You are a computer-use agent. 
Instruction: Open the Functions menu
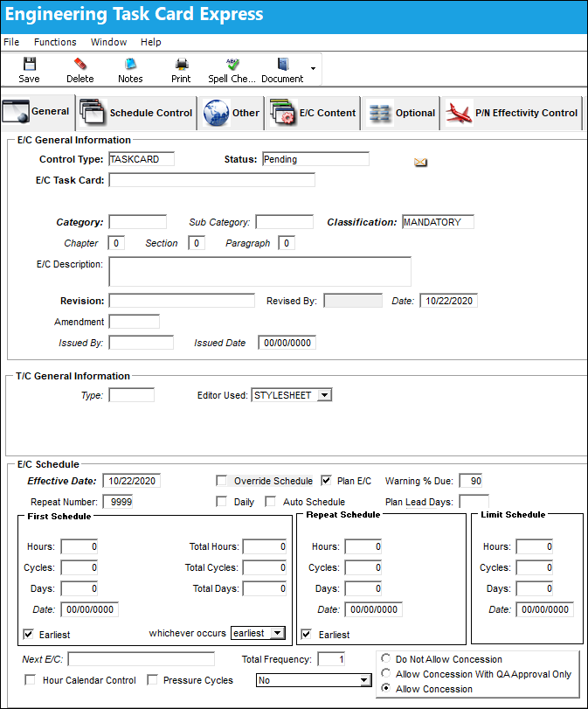(x=55, y=42)
